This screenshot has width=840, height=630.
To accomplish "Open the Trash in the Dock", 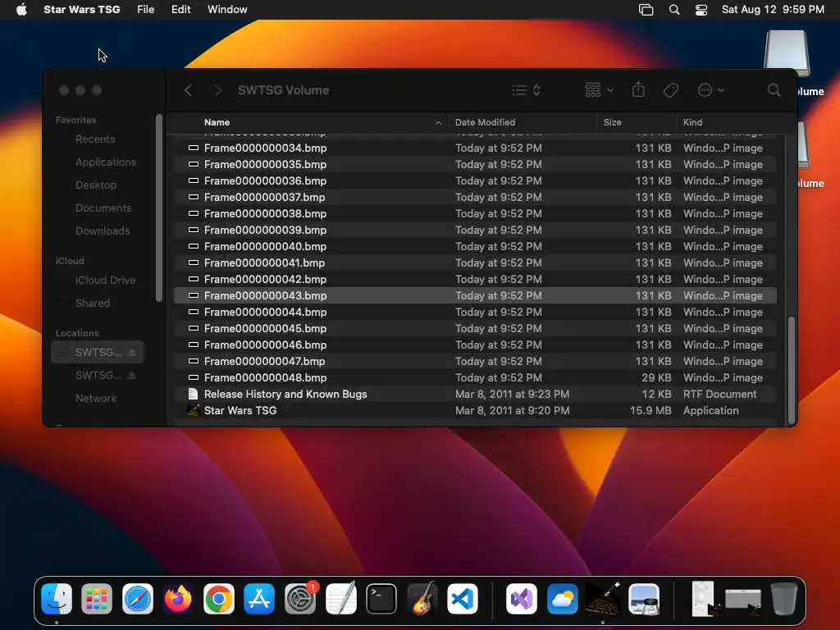I will pos(783,598).
